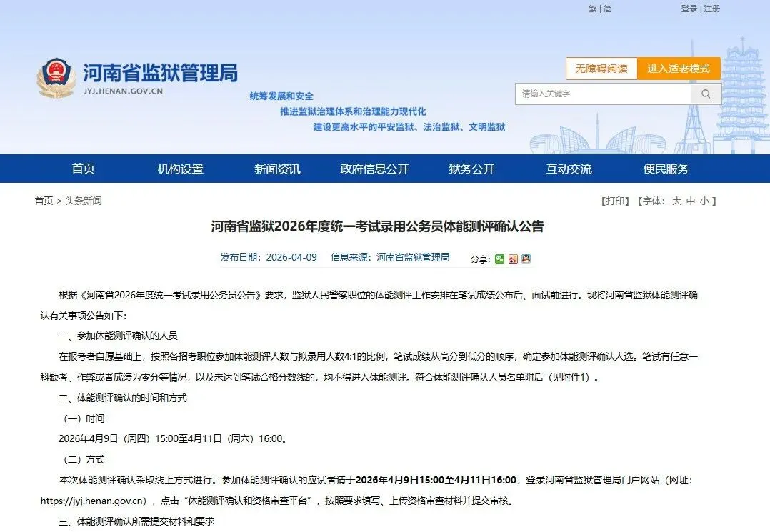Open the 便民服务 navigation tab
Viewport: 770px width, 532px height.
666,169
